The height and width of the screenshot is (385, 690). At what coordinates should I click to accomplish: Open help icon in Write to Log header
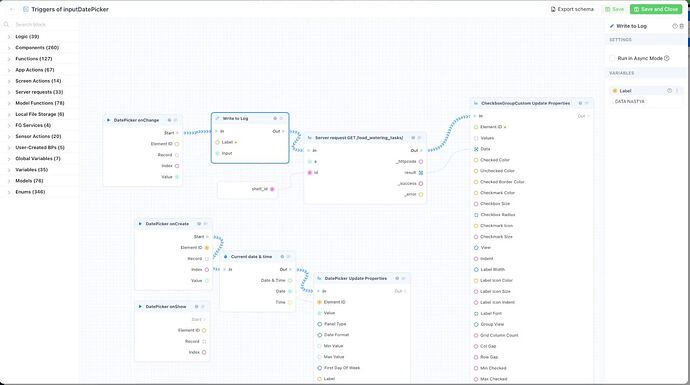[675, 26]
